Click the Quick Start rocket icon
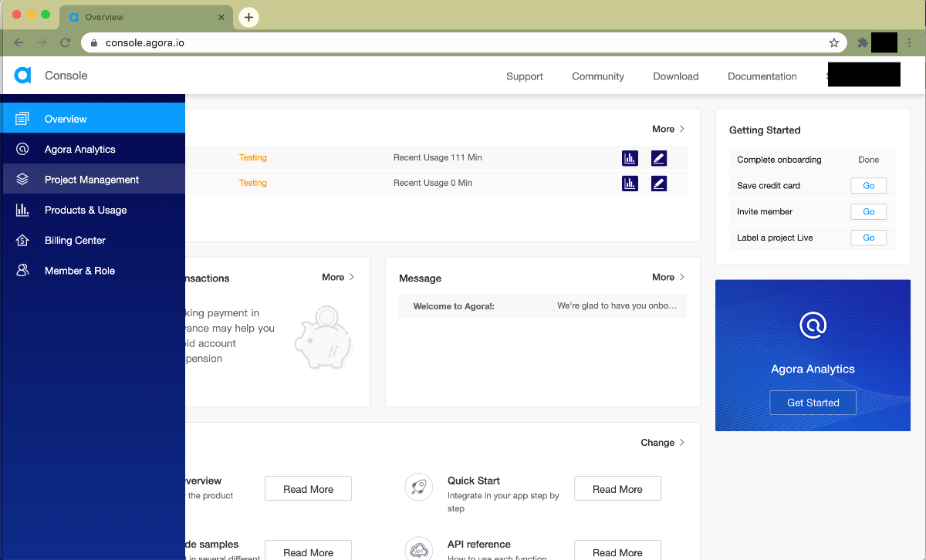The image size is (926, 560). [x=418, y=487]
